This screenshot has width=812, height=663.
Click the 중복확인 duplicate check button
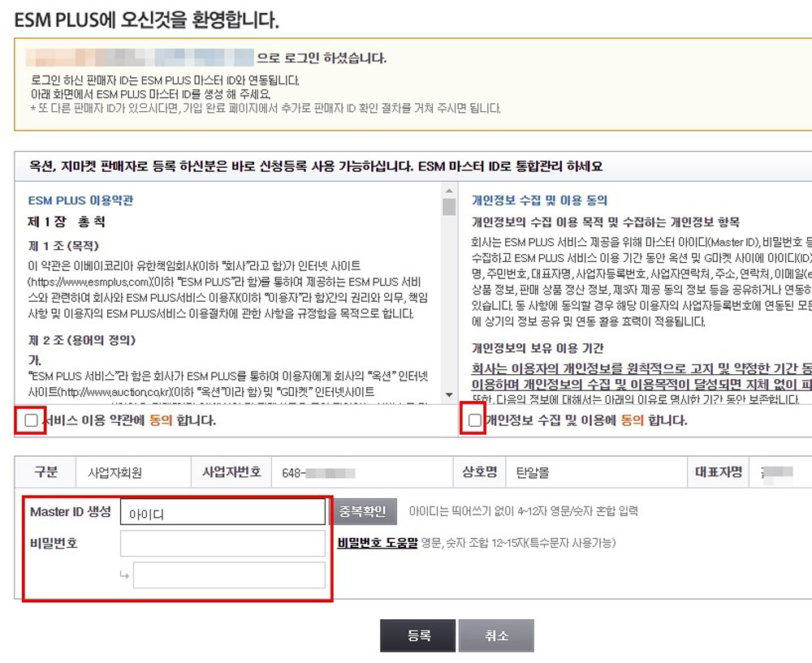[x=362, y=511]
